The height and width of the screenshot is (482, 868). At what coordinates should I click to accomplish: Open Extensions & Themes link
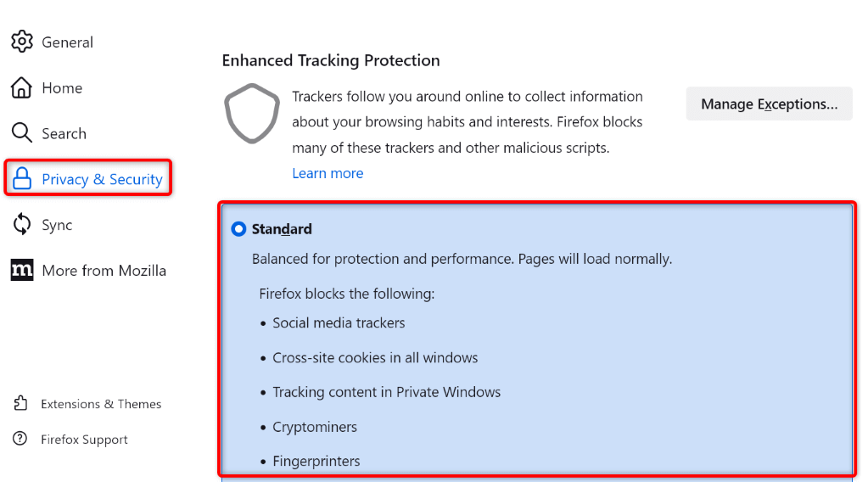(101, 404)
